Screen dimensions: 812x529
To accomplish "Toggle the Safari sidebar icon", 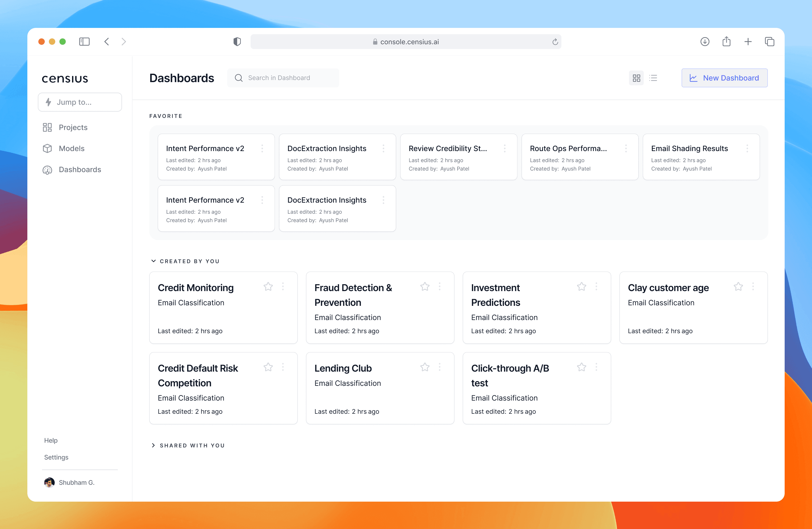I will [84, 42].
